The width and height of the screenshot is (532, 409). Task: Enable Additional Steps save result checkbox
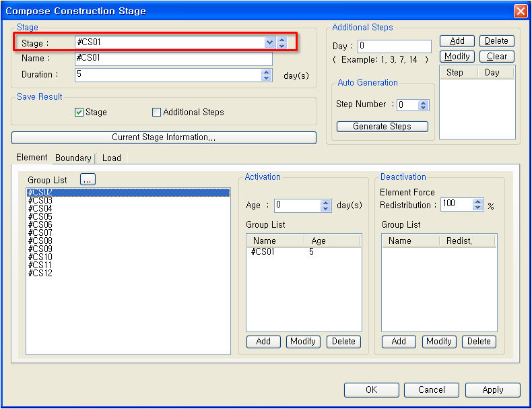click(x=156, y=112)
